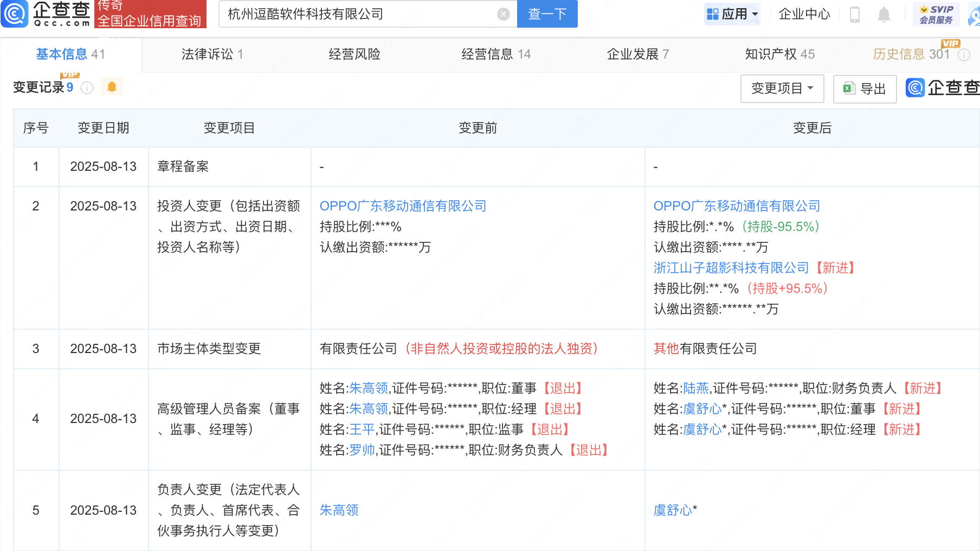Export records with Excel 导出 button
Viewport: 980px width, 551px height.
coord(865,89)
